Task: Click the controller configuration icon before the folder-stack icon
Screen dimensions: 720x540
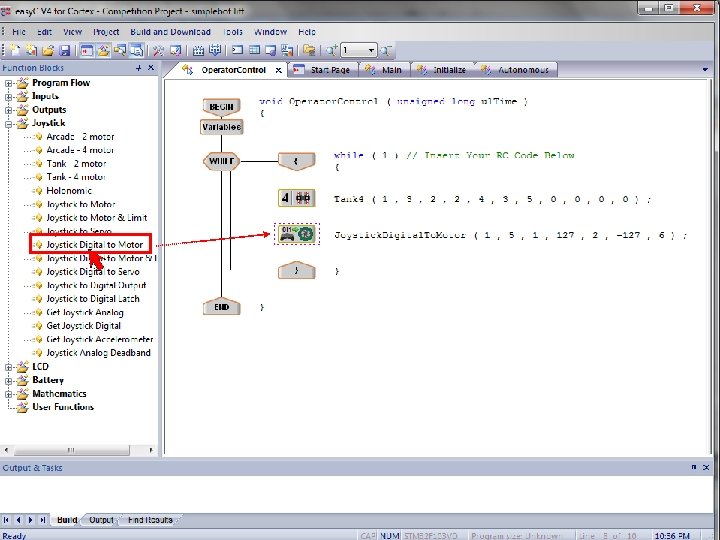Action: point(287,50)
